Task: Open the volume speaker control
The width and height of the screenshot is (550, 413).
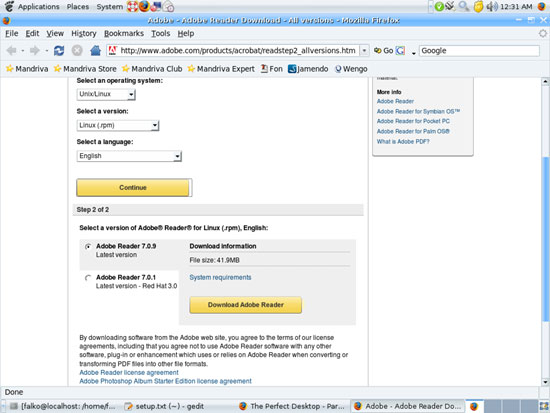Action: click(x=492, y=6)
